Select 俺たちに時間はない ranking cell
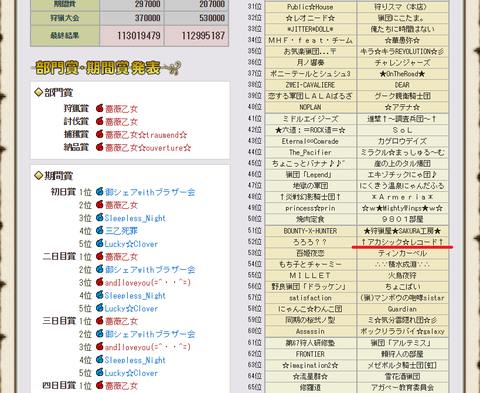The width and height of the screenshot is (480, 393). pyautogui.click(x=402, y=29)
